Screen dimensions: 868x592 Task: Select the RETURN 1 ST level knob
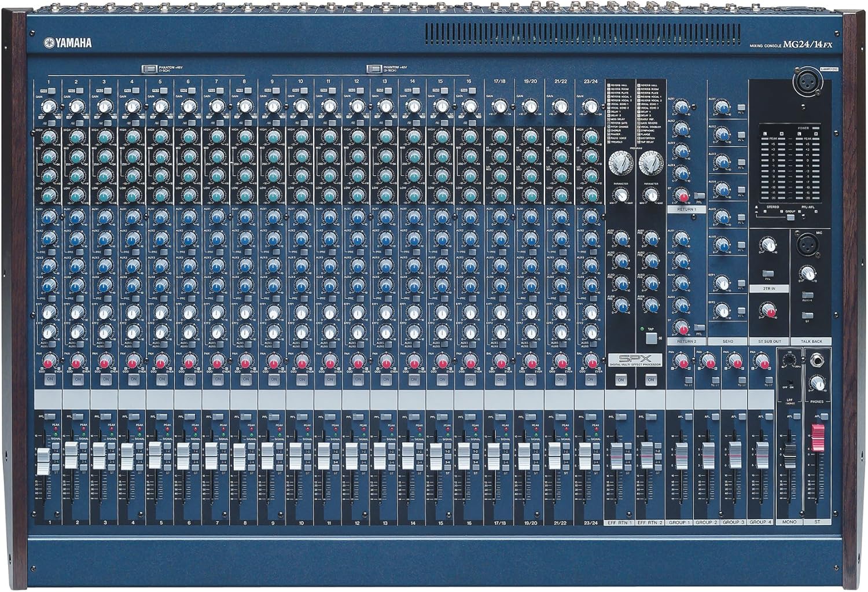click(681, 194)
